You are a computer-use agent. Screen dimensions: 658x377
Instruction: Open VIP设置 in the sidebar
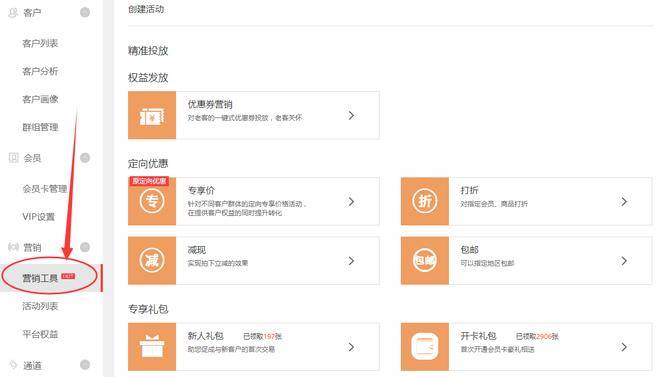click(x=39, y=217)
